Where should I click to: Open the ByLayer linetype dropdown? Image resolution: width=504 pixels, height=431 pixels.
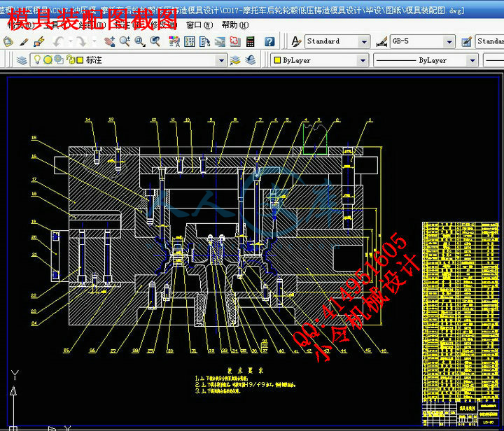(x=472, y=60)
